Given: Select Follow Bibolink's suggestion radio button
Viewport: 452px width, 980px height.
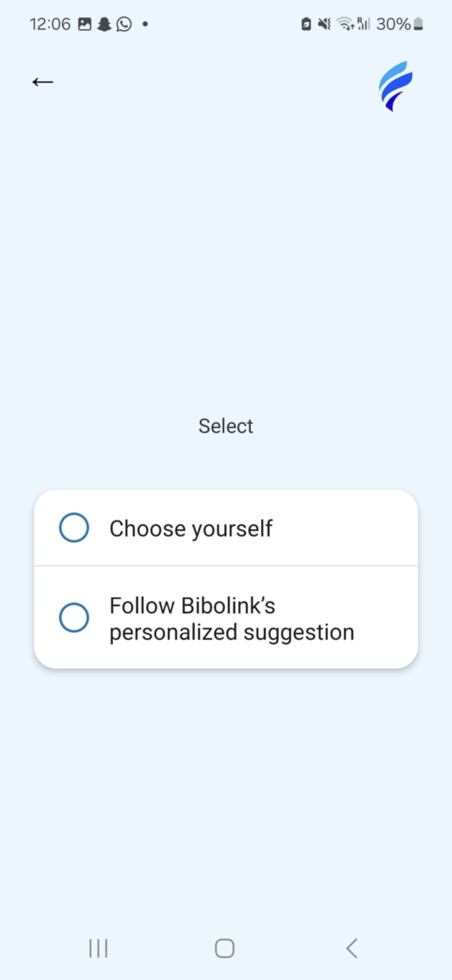Looking at the screenshot, I should click(x=74, y=617).
